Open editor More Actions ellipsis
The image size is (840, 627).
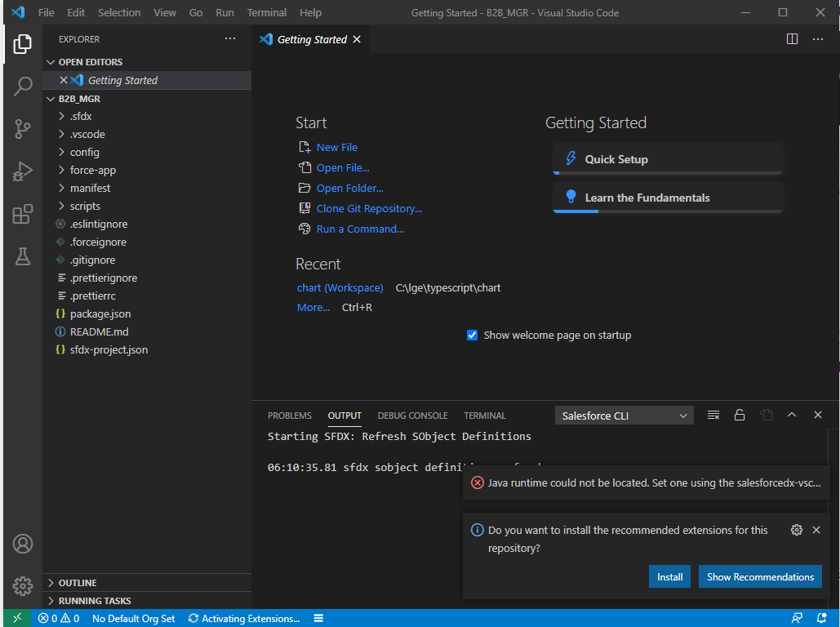click(x=817, y=39)
